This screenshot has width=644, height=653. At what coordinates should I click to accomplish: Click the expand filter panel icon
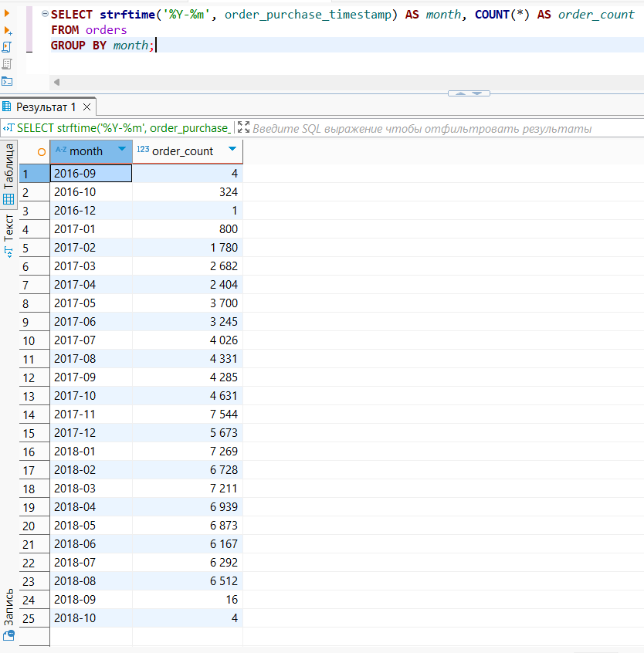pos(243,128)
